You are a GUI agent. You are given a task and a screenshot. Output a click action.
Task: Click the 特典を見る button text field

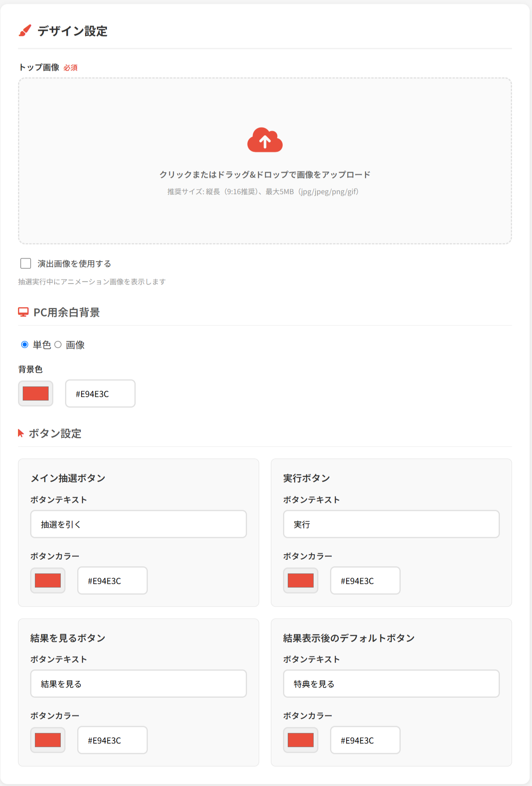pyautogui.click(x=391, y=684)
